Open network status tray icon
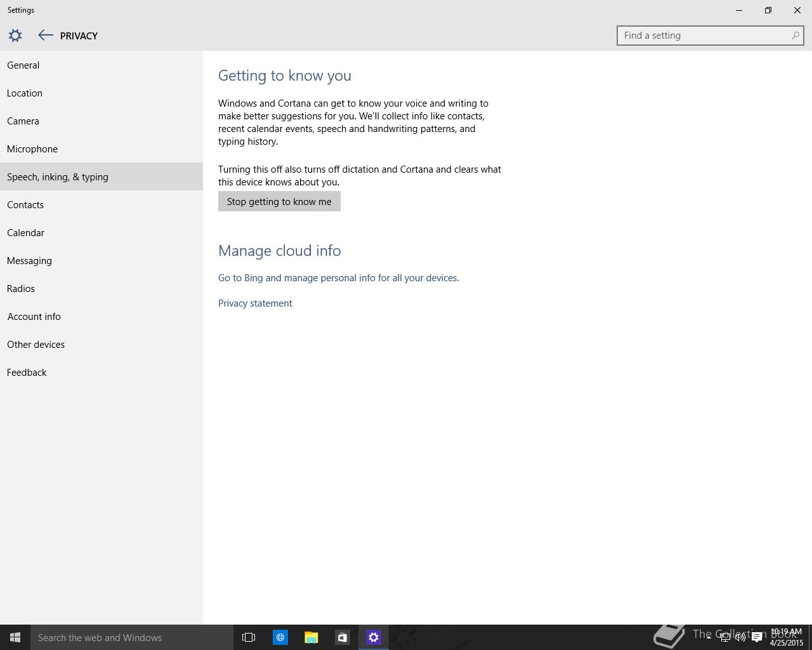 tap(724, 637)
